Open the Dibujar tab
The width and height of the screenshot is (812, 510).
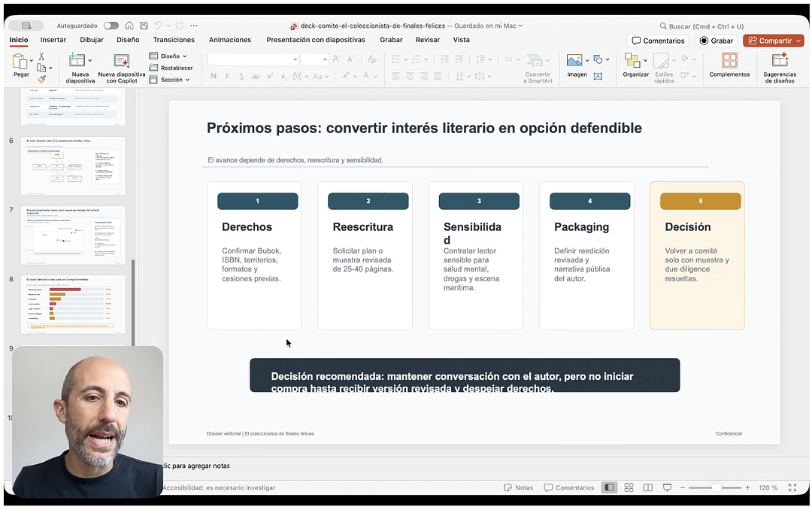(92, 40)
